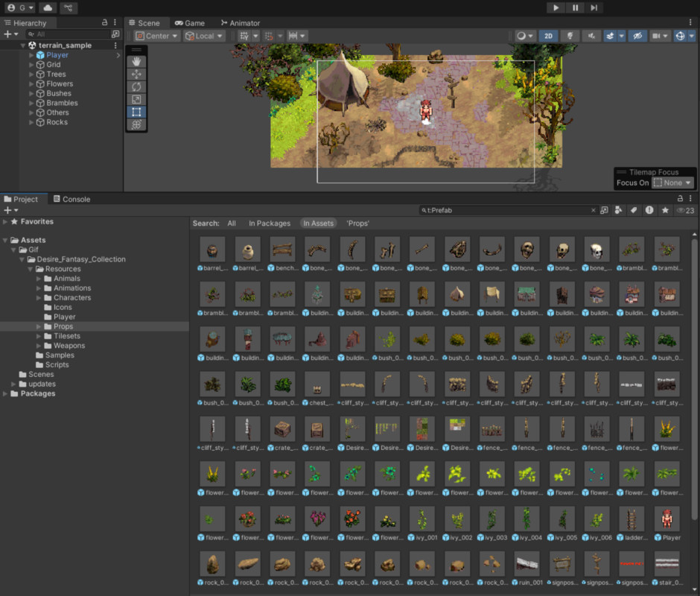Switch to the Console tab
The image size is (700, 596).
click(x=72, y=199)
